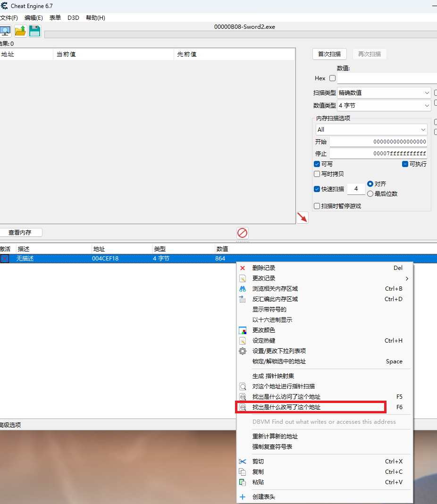Screen dimensions: 437x504
Task: Click the icon beside 找出是什么改写了这个地址
Action: (243, 407)
